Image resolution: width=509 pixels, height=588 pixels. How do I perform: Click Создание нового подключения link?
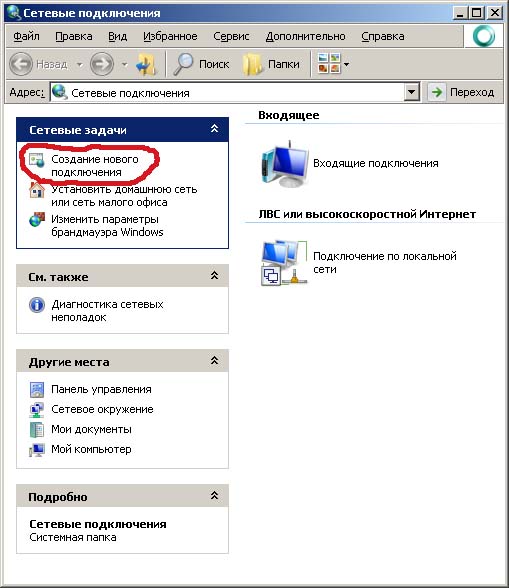95,165
